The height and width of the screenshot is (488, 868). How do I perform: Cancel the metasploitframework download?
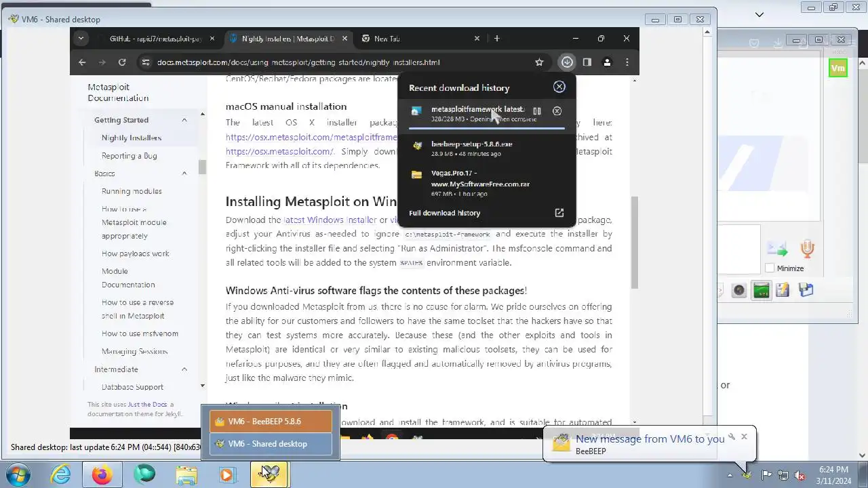tap(557, 111)
